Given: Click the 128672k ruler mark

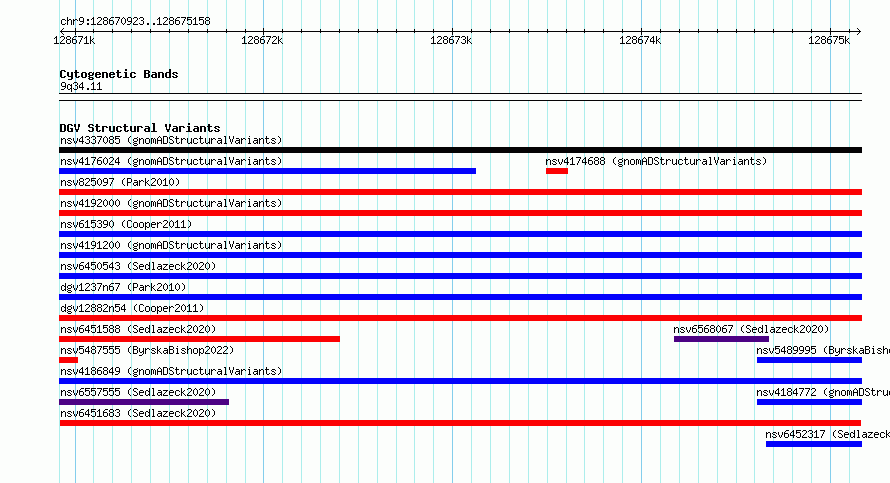Looking at the screenshot, I should [262, 40].
